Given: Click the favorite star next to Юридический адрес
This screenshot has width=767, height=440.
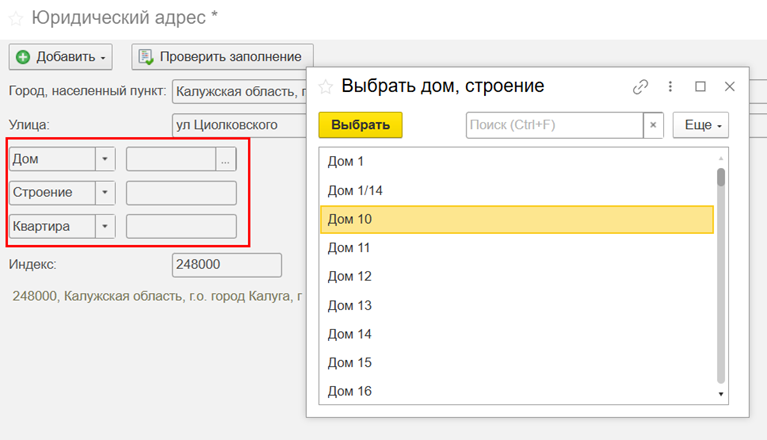Looking at the screenshot, I should point(16,17).
